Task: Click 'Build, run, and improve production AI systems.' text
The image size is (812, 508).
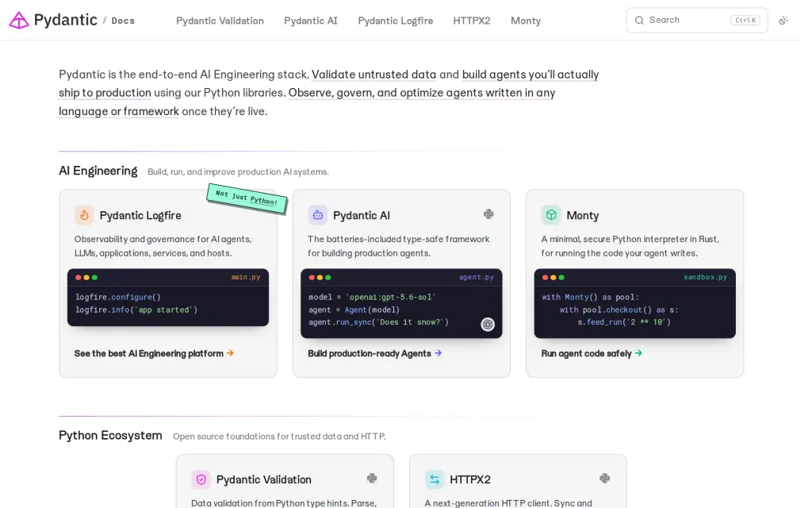Action: (x=238, y=172)
